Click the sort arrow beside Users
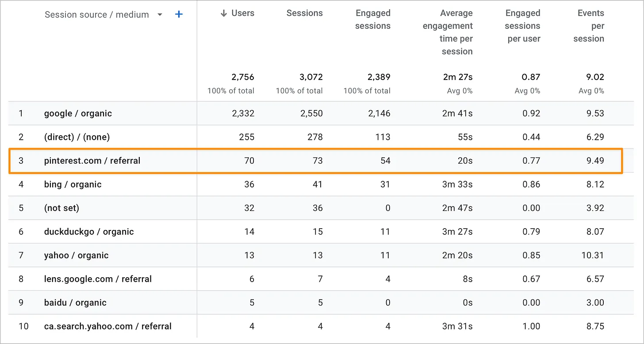This screenshot has width=644, height=344. [x=224, y=13]
